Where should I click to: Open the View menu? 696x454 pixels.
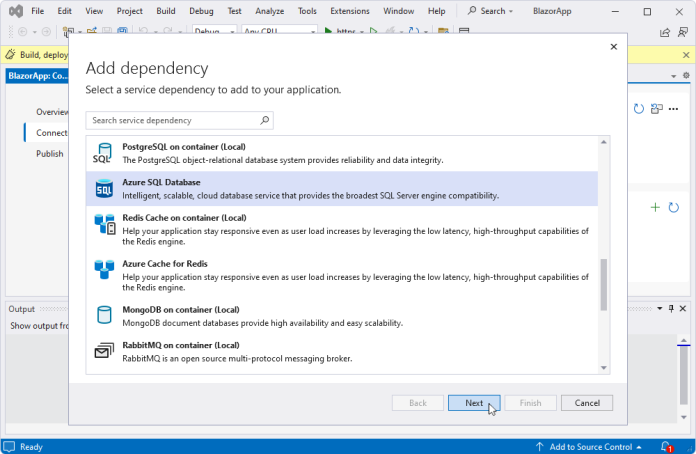click(94, 11)
